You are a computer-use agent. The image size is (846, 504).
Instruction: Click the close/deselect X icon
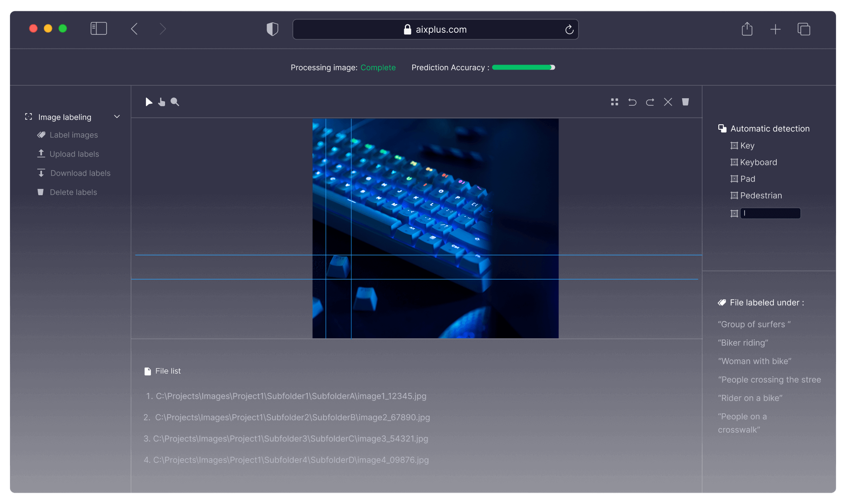pos(668,102)
